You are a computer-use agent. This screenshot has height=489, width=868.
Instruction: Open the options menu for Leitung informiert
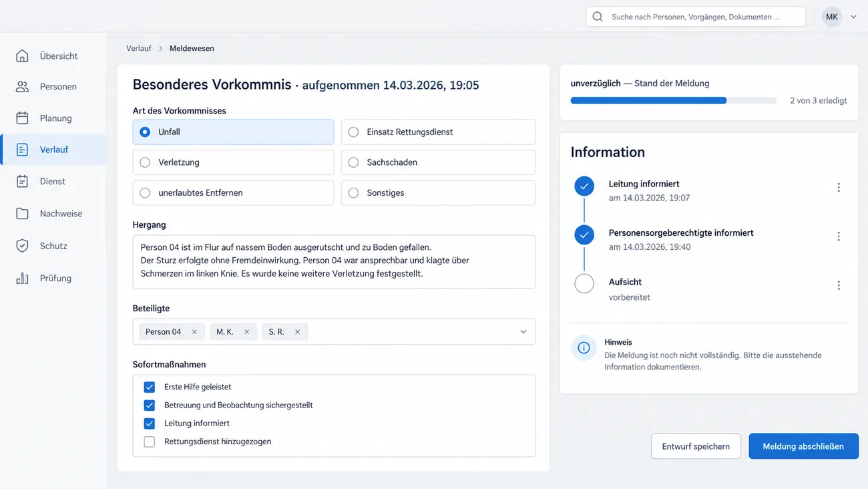tap(839, 188)
